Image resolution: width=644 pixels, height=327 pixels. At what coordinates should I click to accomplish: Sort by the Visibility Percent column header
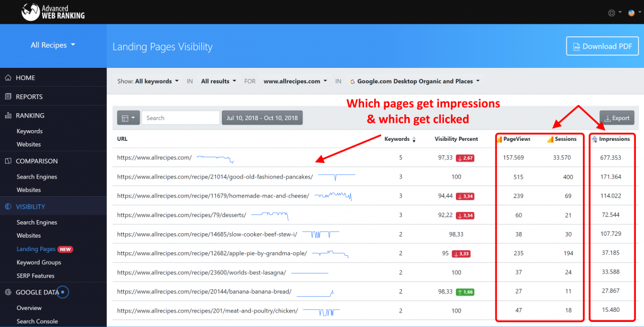point(457,139)
